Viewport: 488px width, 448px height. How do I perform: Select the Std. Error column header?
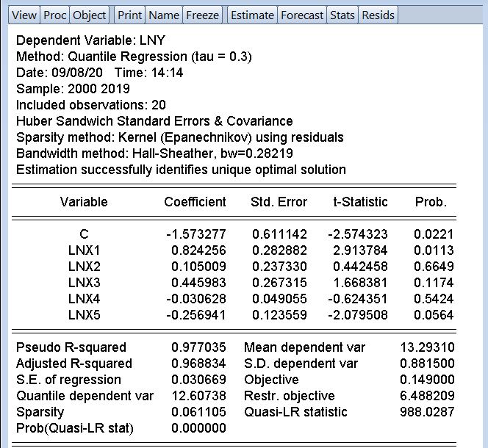pyautogui.click(x=279, y=202)
